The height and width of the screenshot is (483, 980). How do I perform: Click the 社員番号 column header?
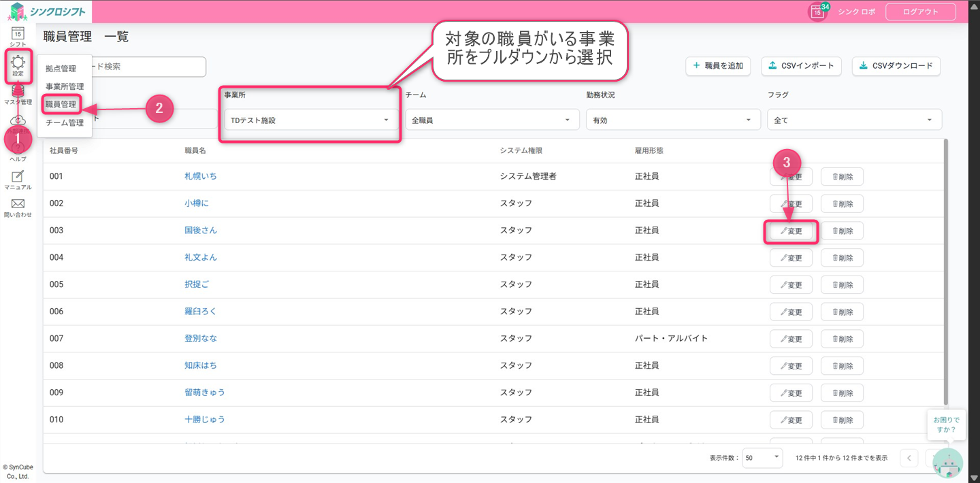click(64, 150)
